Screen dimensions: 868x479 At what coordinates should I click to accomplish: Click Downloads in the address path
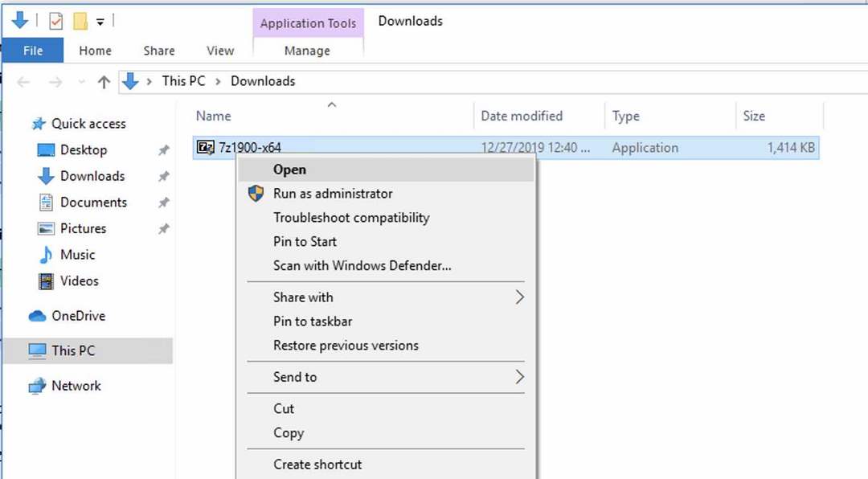[263, 81]
